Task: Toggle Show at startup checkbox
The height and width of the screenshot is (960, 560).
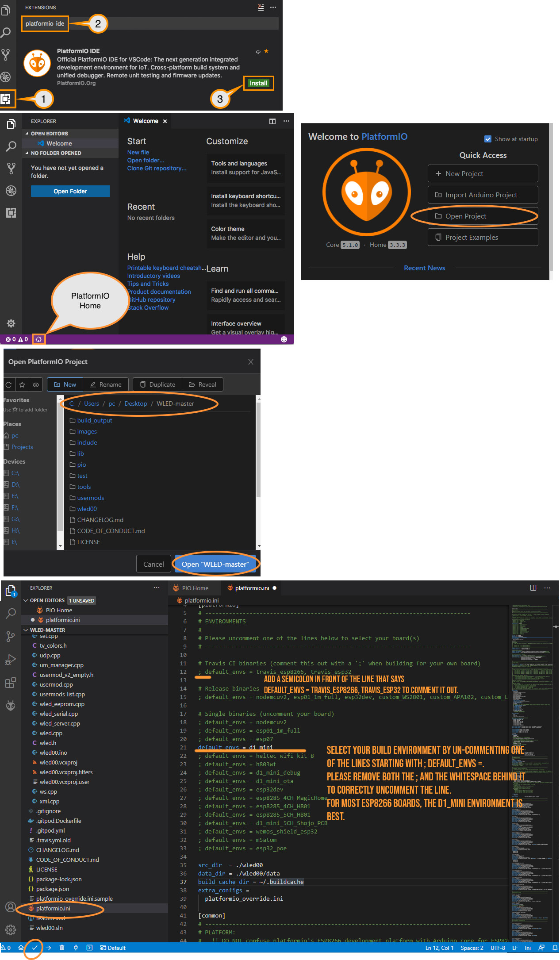Action: [488, 139]
